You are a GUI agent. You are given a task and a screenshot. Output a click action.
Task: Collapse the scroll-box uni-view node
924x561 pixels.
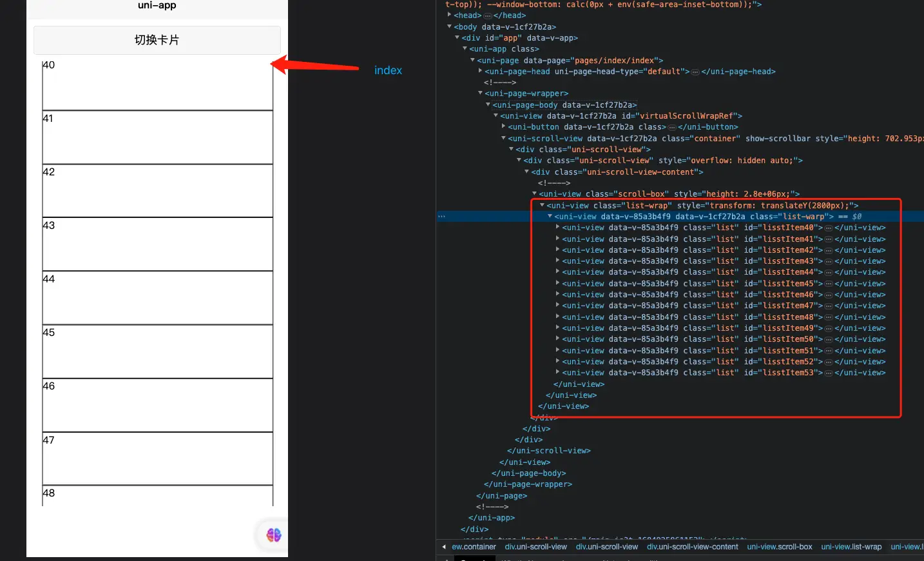535,193
